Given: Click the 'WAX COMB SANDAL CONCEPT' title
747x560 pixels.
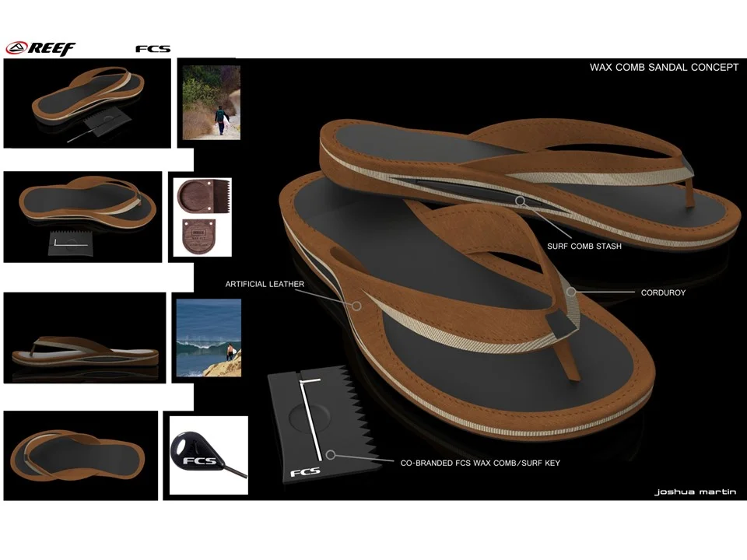Looking at the screenshot, I should click(x=664, y=67).
